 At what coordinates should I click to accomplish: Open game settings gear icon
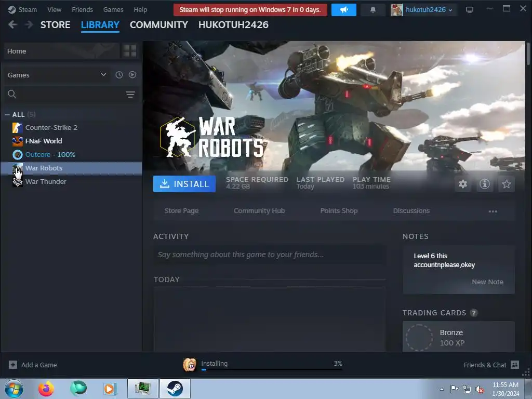(463, 184)
